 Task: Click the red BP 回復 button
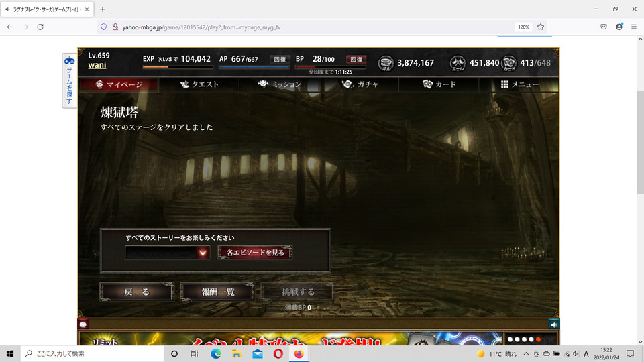click(356, 60)
